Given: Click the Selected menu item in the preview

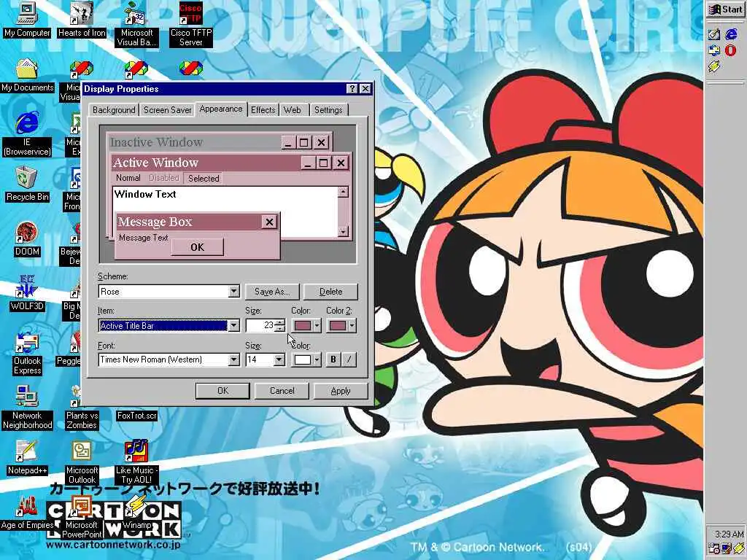Looking at the screenshot, I should click(x=204, y=179).
